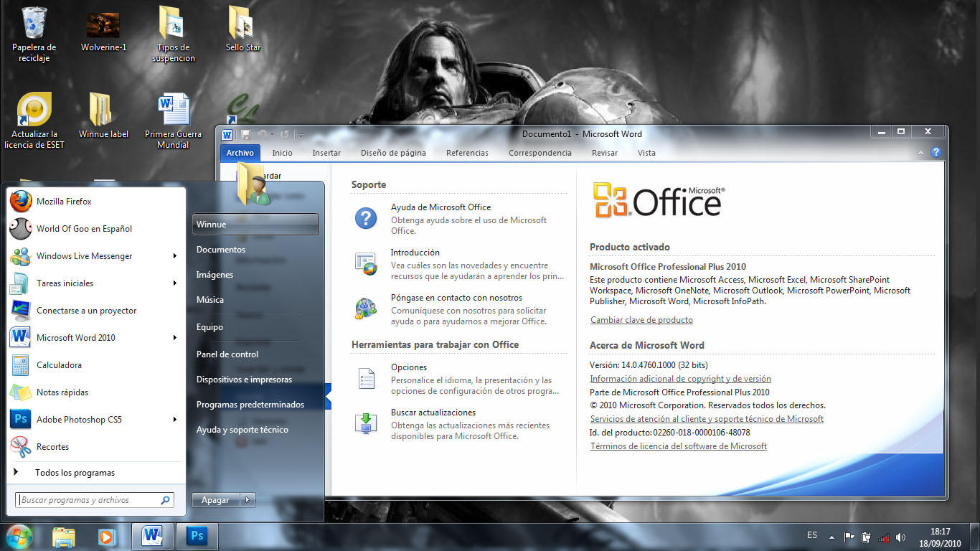
Task: Launch World Of Goo en Español
Action: coord(95,229)
